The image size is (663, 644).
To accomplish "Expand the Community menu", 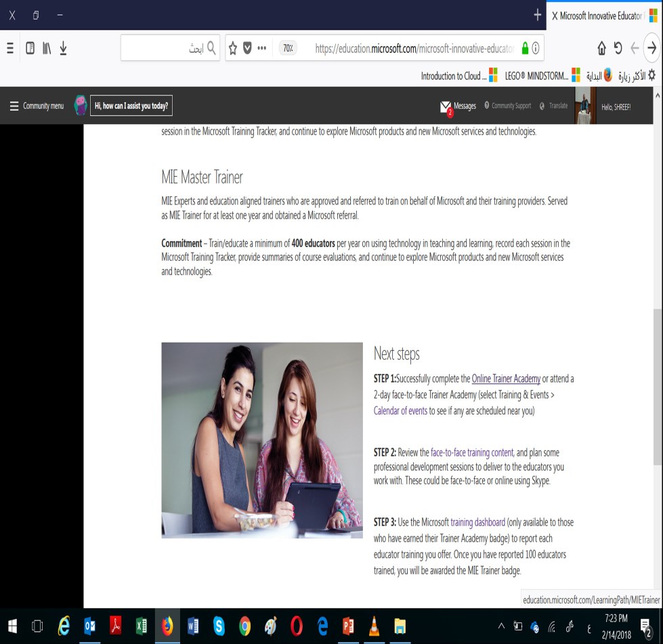I will (x=37, y=106).
